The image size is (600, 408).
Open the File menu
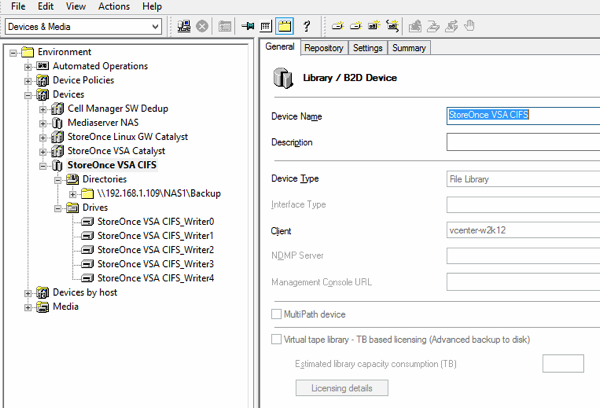tap(18, 6)
